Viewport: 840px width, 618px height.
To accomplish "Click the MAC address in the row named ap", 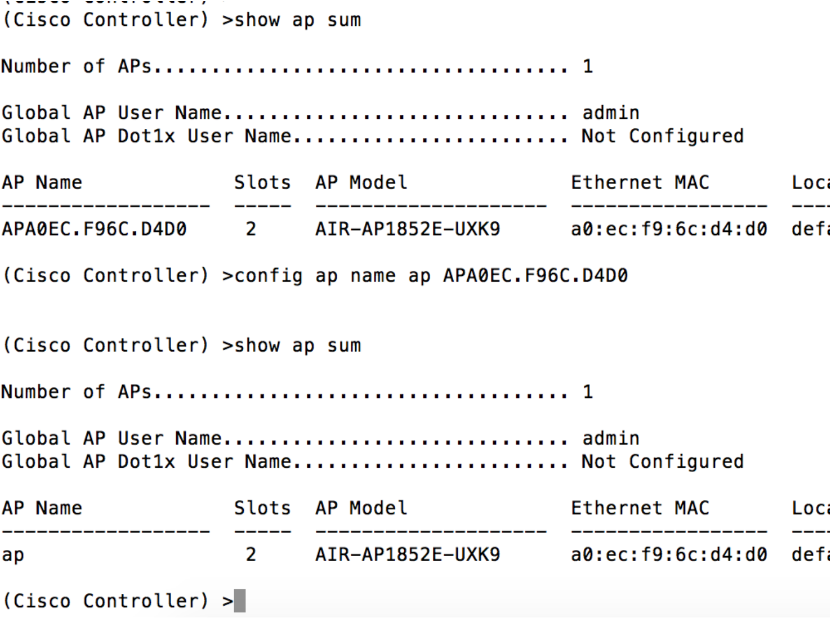I will coord(668,555).
